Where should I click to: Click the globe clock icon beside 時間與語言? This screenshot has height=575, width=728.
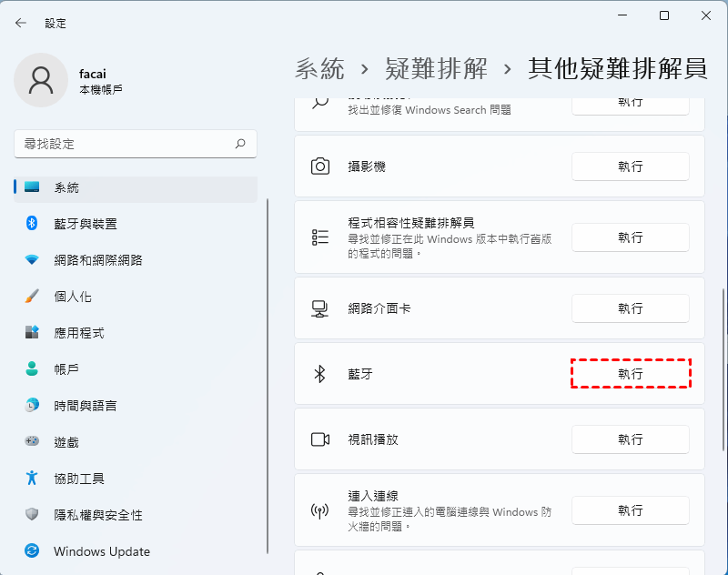pyautogui.click(x=32, y=405)
